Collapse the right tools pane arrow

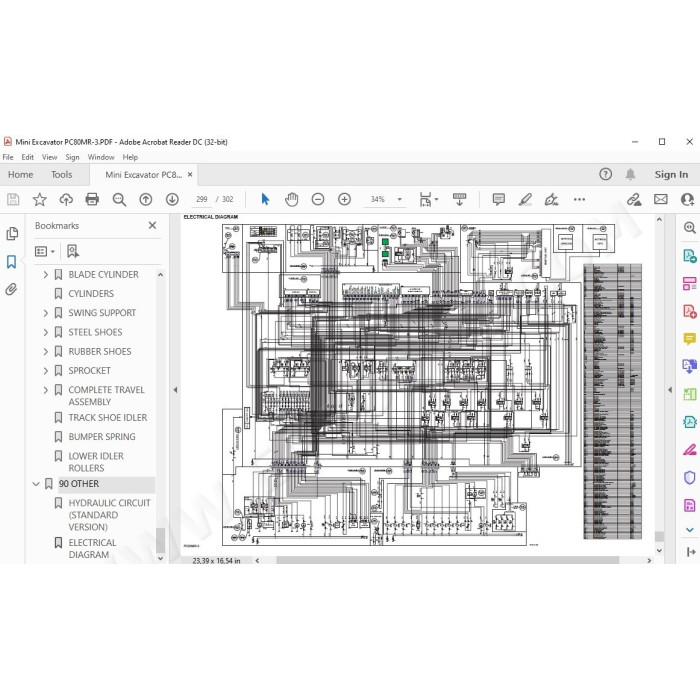670,390
